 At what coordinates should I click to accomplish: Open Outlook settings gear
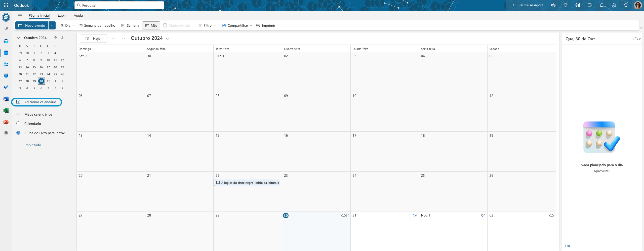point(614,5)
